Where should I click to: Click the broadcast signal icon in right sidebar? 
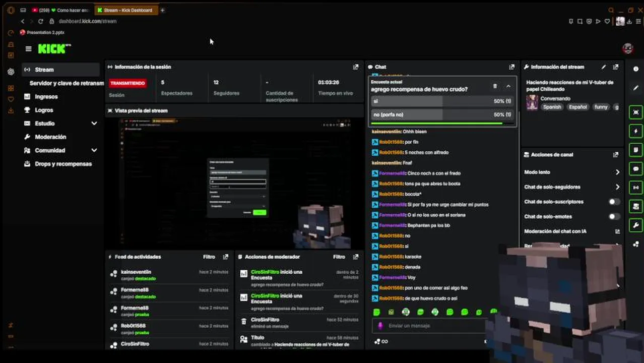pyautogui.click(x=636, y=187)
